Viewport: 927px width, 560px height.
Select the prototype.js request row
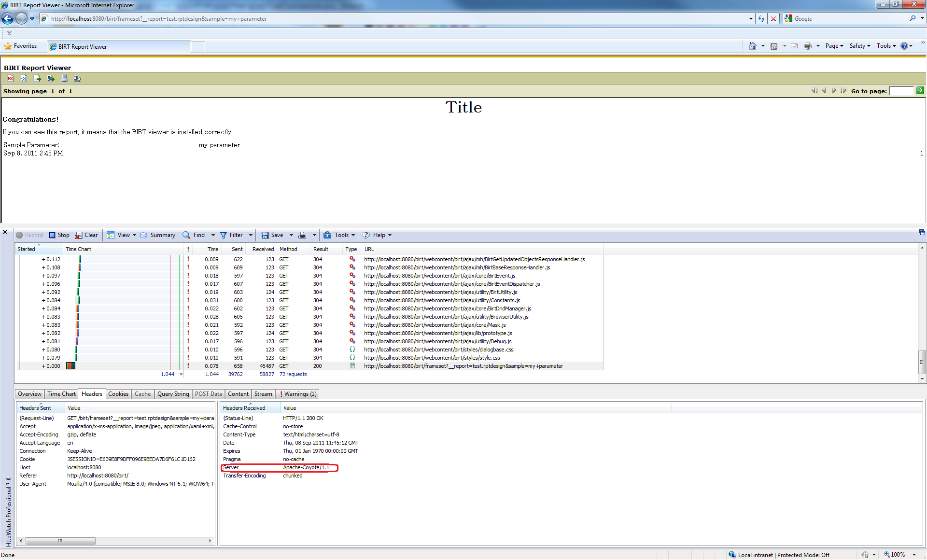pyautogui.click(x=310, y=333)
